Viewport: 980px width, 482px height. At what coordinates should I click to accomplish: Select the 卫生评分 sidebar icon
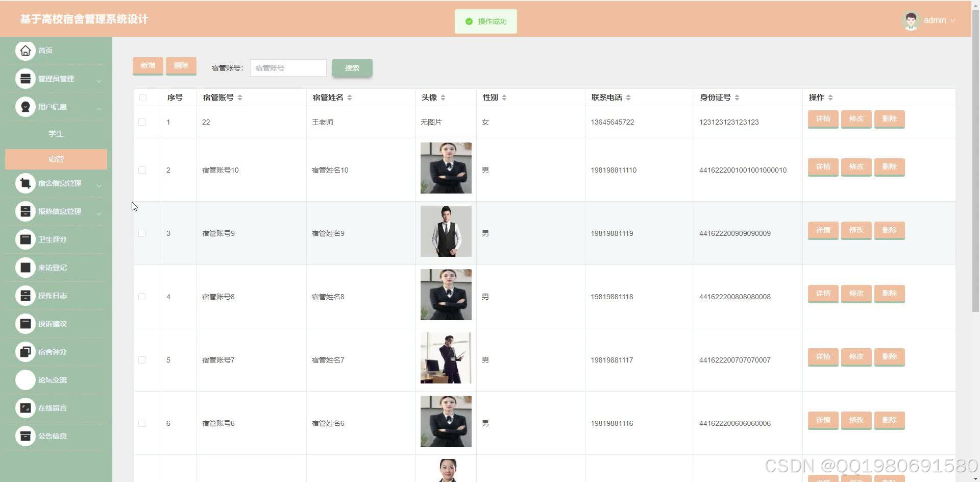pyautogui.click(x=26, y=239)
